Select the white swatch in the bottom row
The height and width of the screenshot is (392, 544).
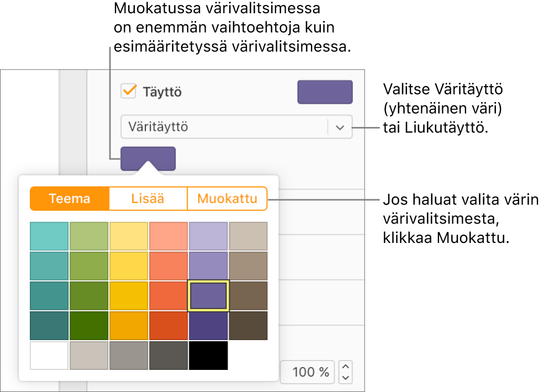[49, 356]
